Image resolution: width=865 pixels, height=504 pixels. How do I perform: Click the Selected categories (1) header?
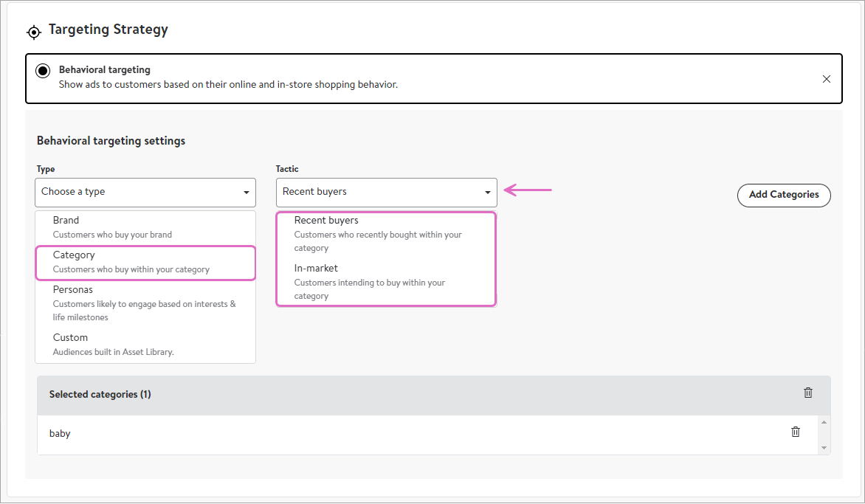pos(100,395)
